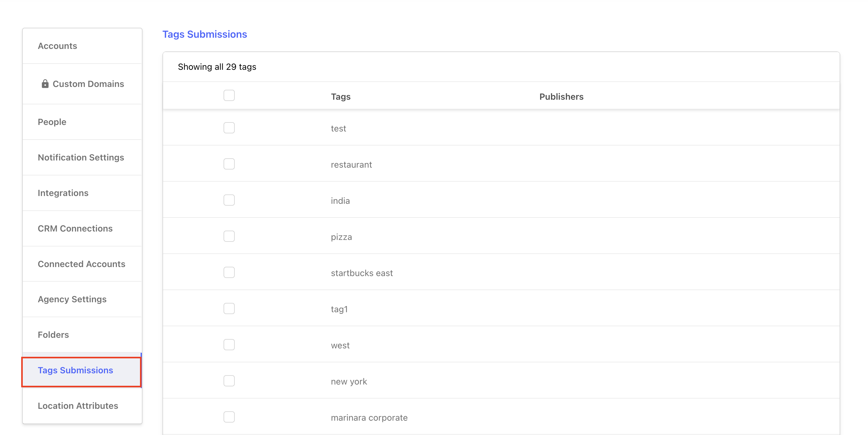
Task: Click the 'tag1' tag name
Action: pos(339,309)
